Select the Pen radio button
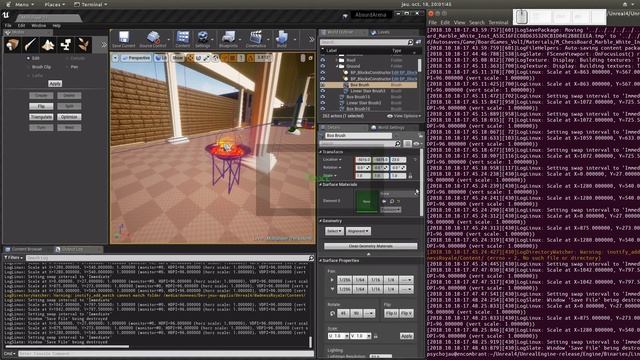The image size is (640, 360). pos(67,67)
